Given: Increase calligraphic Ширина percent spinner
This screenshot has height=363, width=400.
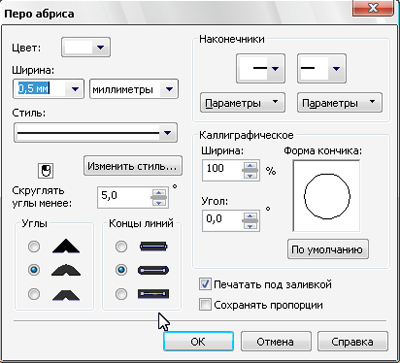Looking at the screenshot, I should pyautogui.click(x=251, y=164).
